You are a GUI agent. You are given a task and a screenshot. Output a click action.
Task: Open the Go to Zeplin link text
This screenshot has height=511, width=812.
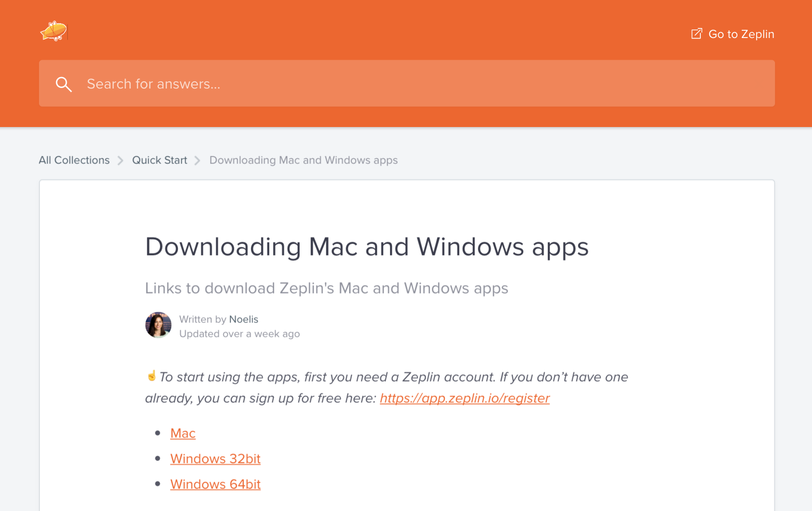pyautogui.click(x=741, y=34)
